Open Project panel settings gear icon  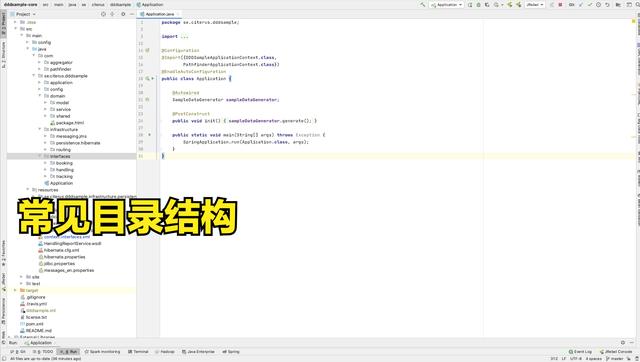(x=123, y=14)
